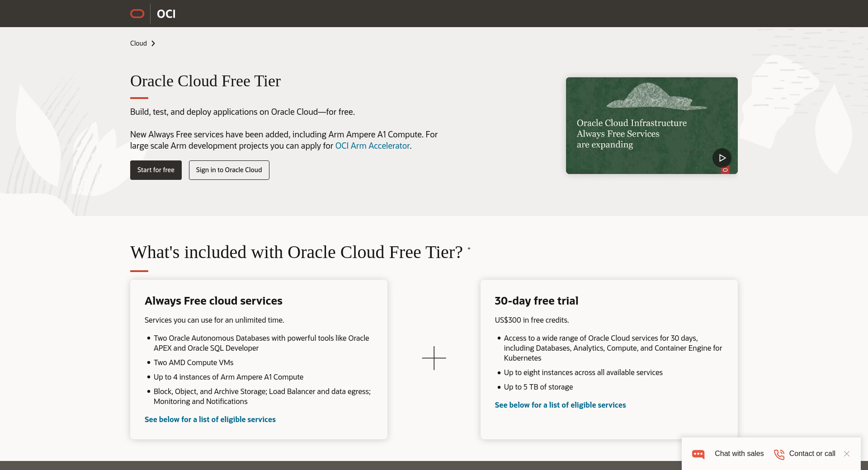Click the phone icon for contact

coord(779,454)
